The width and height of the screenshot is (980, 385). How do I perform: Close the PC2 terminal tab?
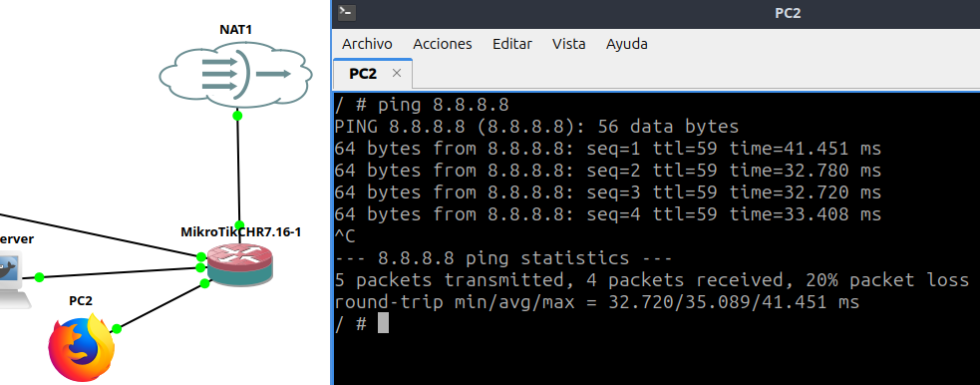tap(396, 73)
